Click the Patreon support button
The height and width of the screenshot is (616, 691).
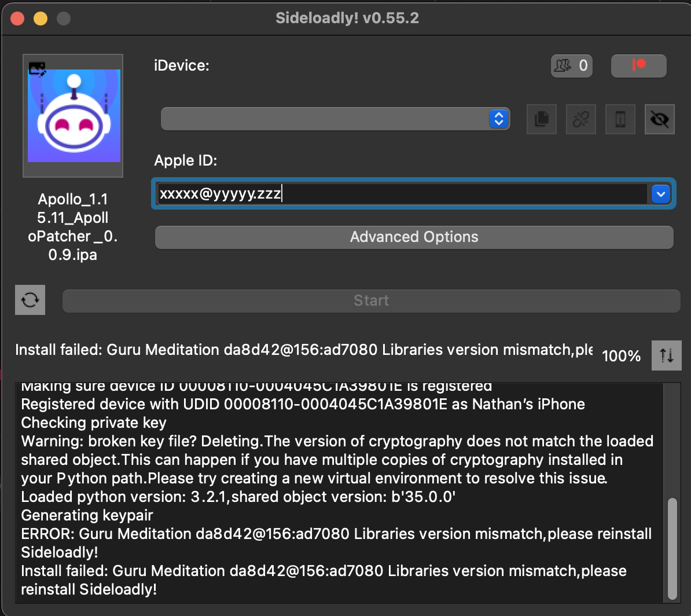(x=638, y=66)
